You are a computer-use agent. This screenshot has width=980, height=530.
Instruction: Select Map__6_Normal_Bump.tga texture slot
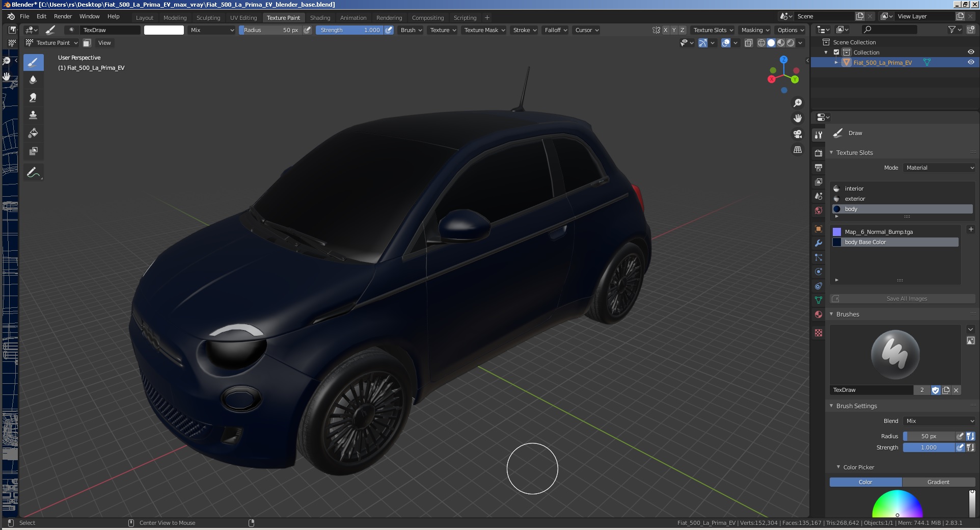(895, 232)
